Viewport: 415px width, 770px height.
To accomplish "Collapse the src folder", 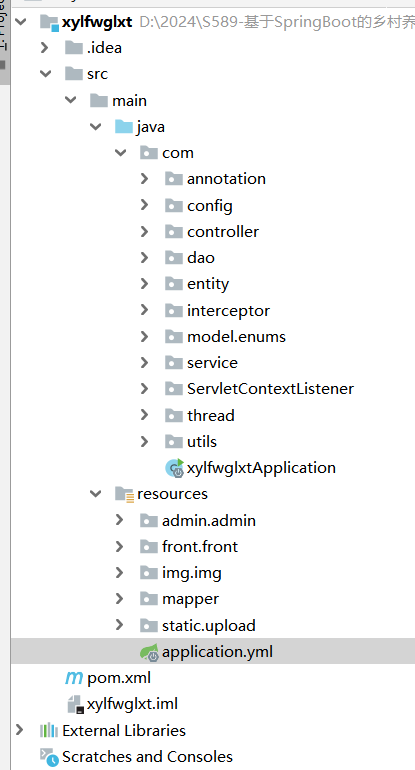I will coord(46,74).
